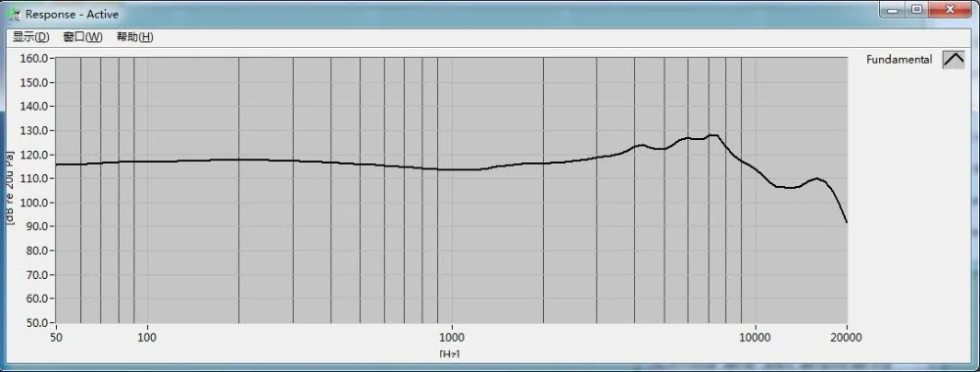
Task: Click the 50 x-axis minimum value
Action: 56,337
